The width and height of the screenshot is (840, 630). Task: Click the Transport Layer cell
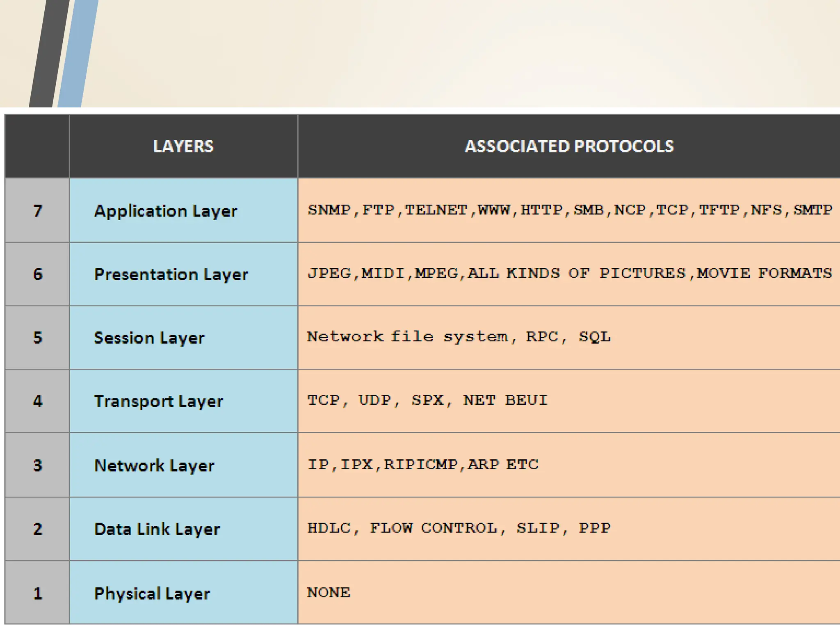click(159, 401)
